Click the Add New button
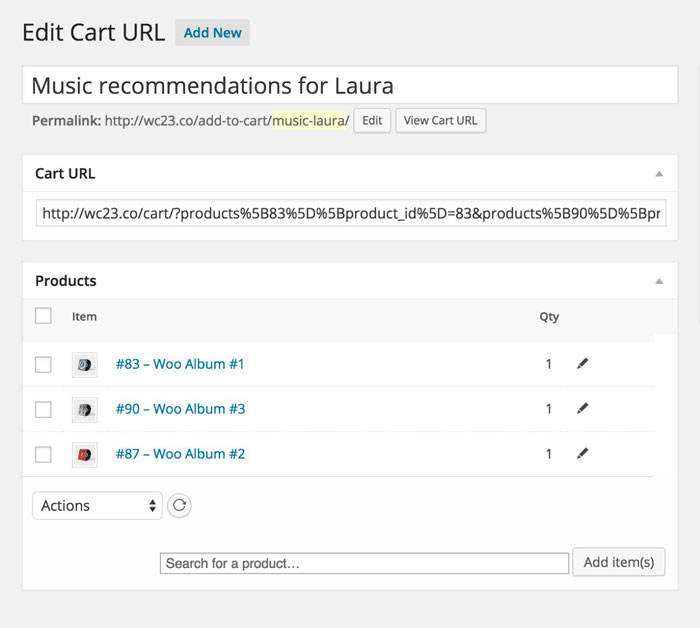Viewport: 700px width, 628px height. pos(212,32)
